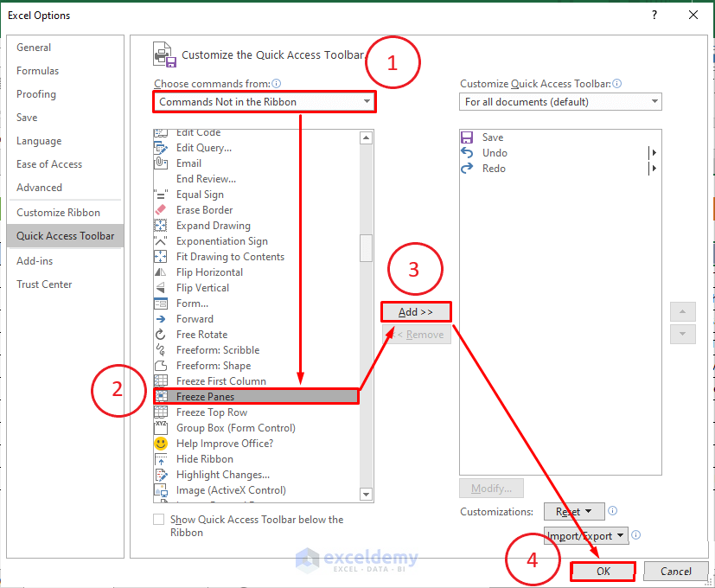Open the Import/Export dropdown
The image size is (715, 588).
click(x=586, y=535)
